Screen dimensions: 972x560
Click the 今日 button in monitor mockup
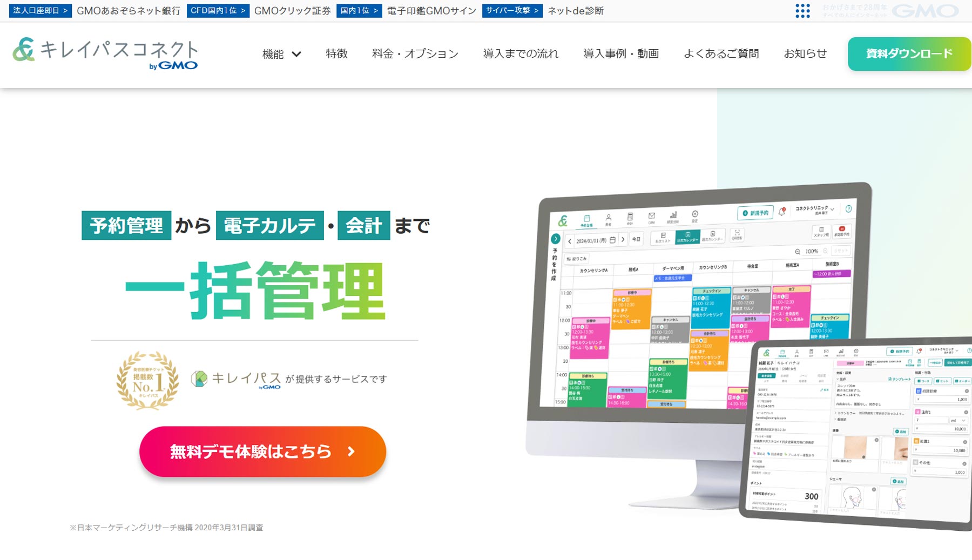click(x=636, y=239)
